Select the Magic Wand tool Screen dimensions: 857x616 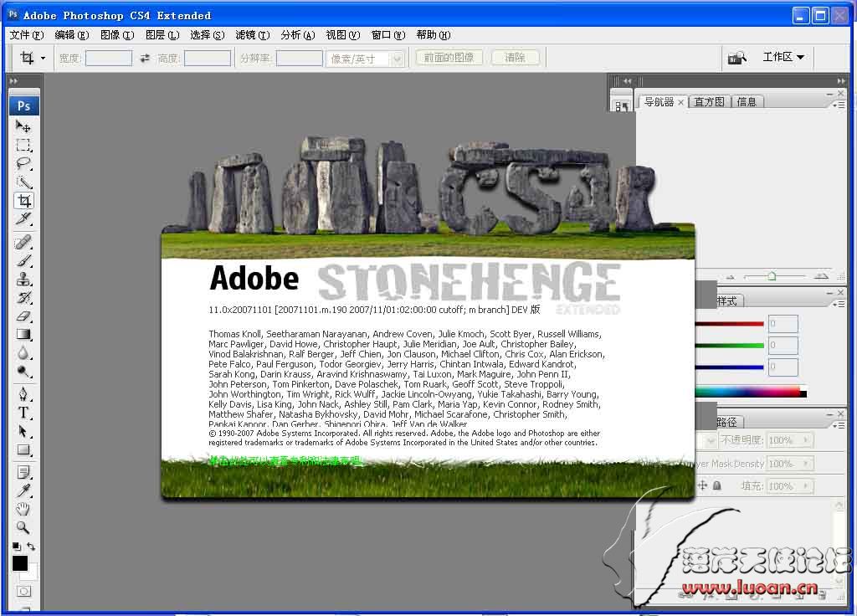pos(23,182)
